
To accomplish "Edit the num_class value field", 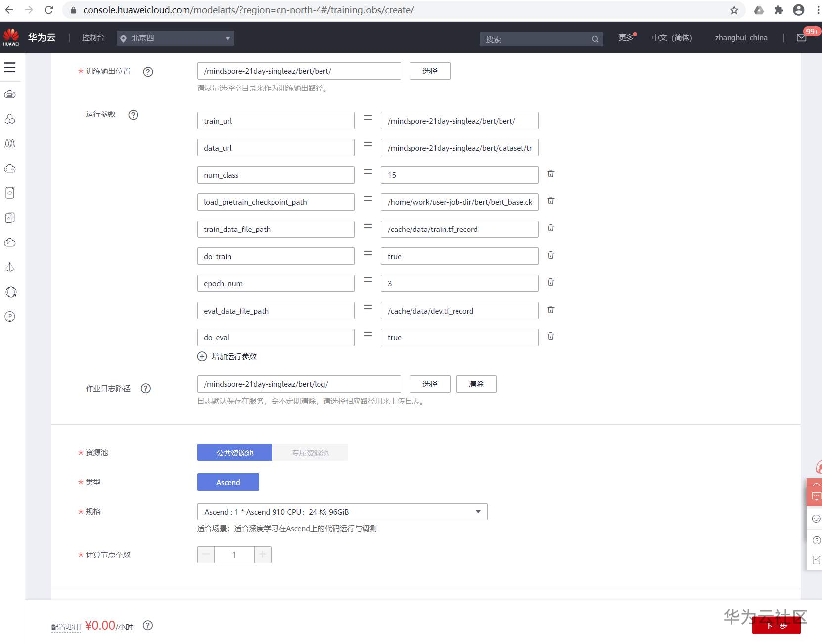I will point(459,175).
